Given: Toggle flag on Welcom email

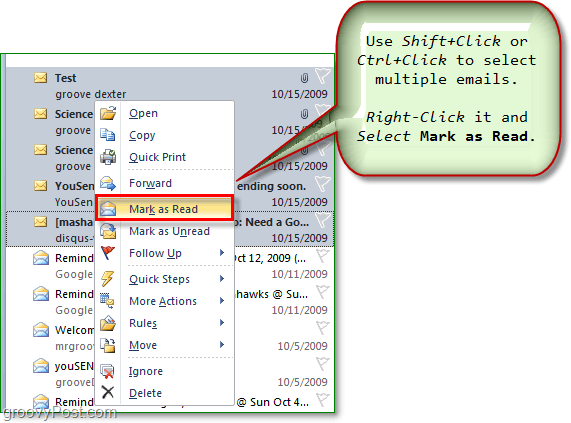Looking at the screenshot, I should 323,328.
